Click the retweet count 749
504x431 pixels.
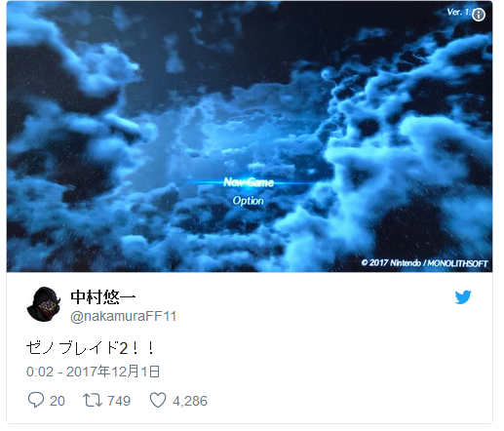pyautogui.click(x=119, y=401)
